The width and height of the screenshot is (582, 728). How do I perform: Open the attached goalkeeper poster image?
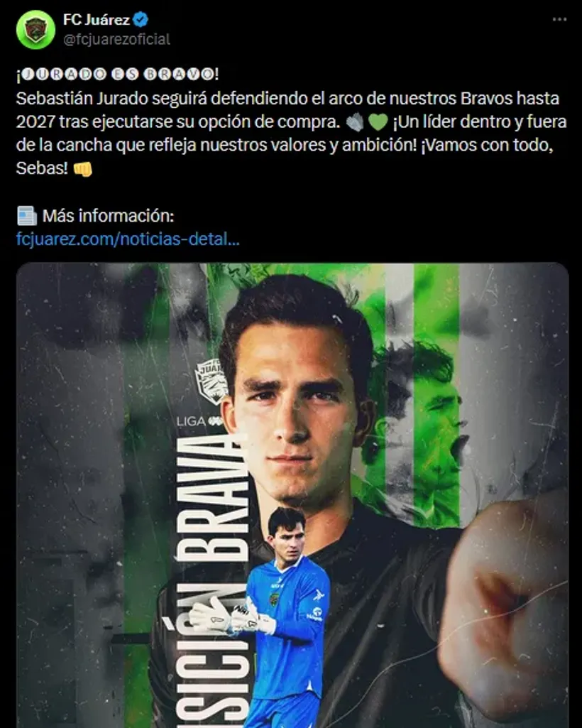coord(292,495)
